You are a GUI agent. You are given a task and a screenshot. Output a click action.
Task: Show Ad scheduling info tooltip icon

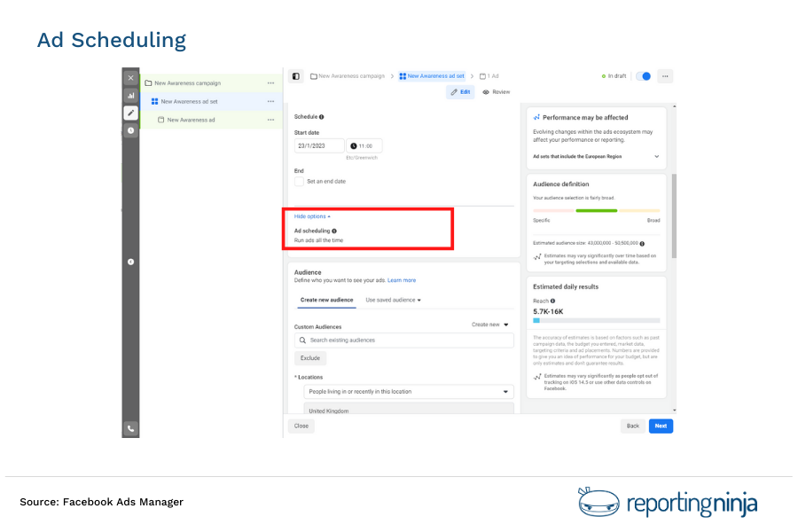click(x=334, y=231)
